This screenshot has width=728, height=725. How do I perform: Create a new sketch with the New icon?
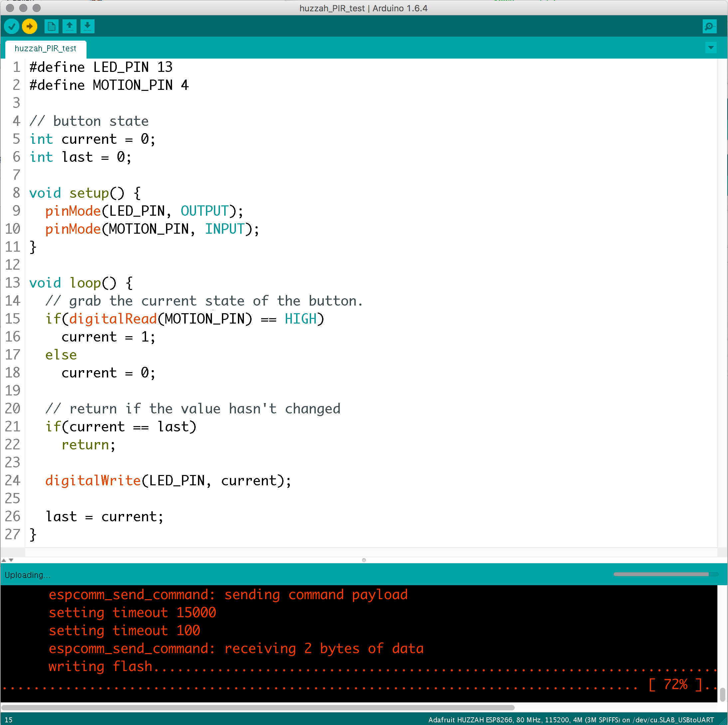pyautogui.click(x=51, y=26)
